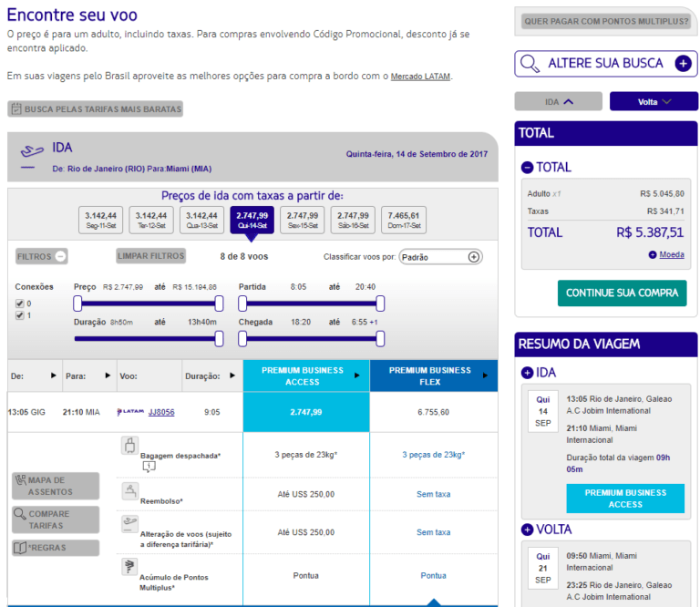Click the Compare Tarifas magnifier button

(55, 520)
